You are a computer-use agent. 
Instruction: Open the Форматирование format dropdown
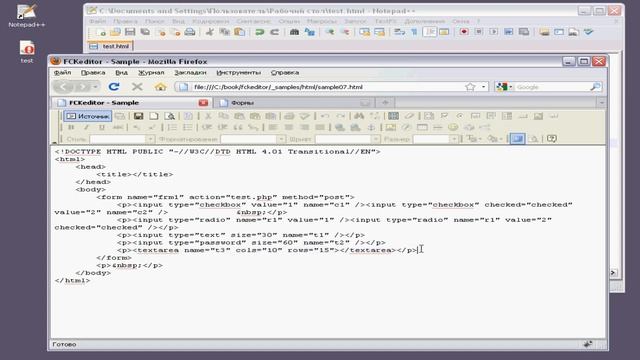click(281, 139)
